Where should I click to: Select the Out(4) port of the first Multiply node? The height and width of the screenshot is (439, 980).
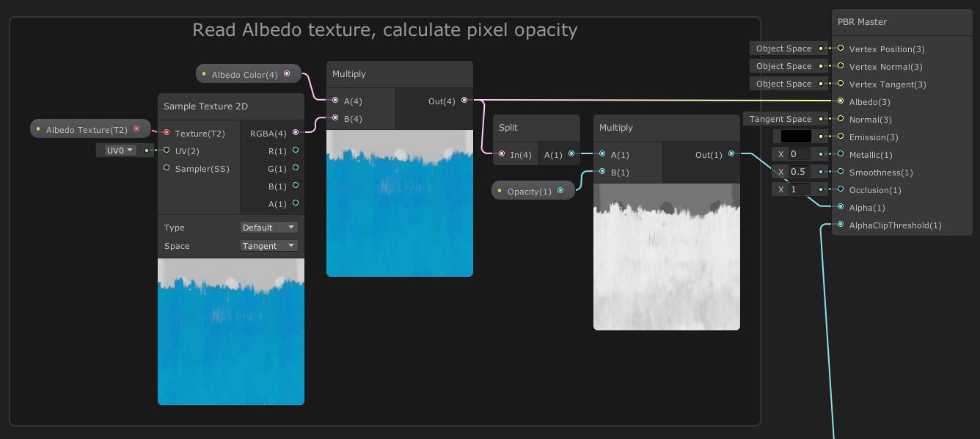click(464, 101)
